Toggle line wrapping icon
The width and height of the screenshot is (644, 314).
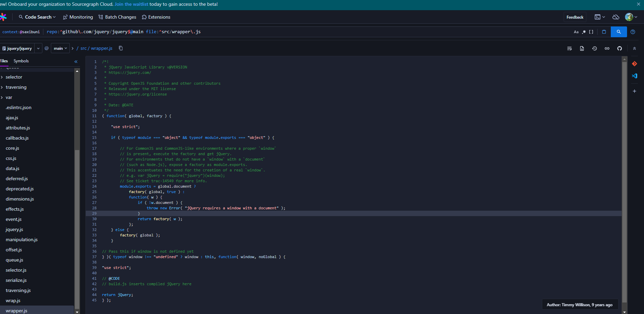[569, 48]
